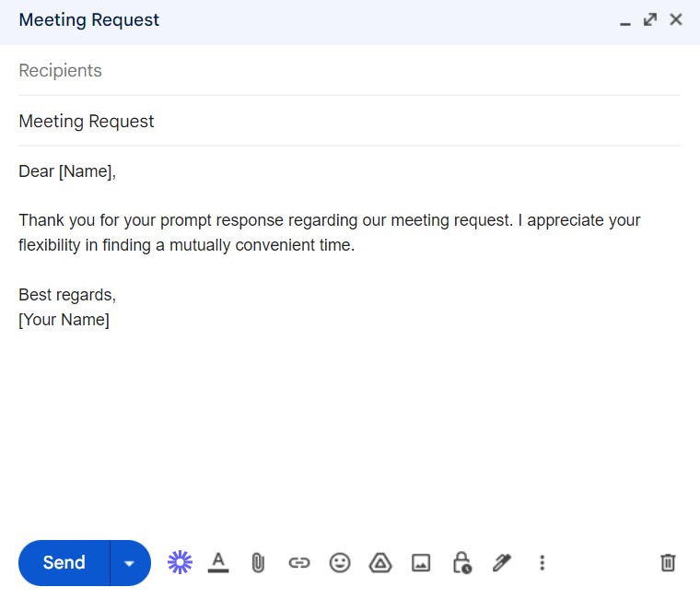Close the Meeting Request compose window
Image resolution: width=700 pixels, height=599 pixels.
tap(676, 19)
